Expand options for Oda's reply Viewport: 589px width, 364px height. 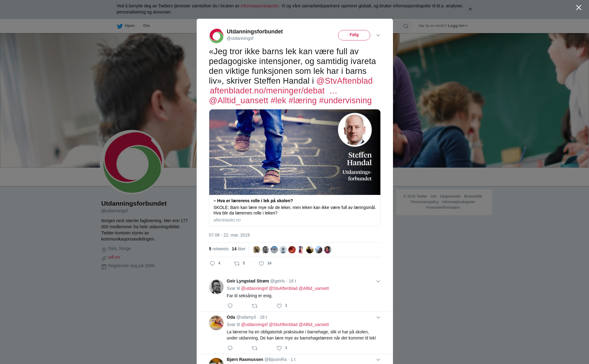tap(378, 317)
